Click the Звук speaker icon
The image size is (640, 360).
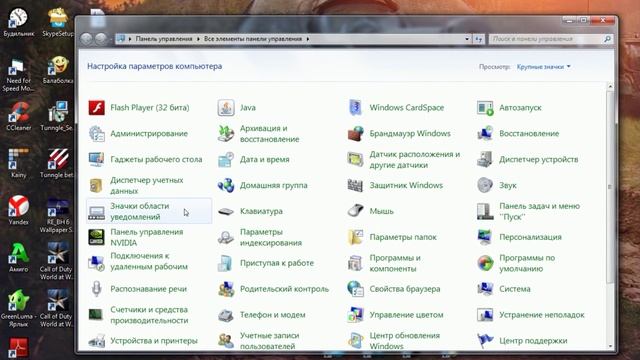(x=485, y=185)
